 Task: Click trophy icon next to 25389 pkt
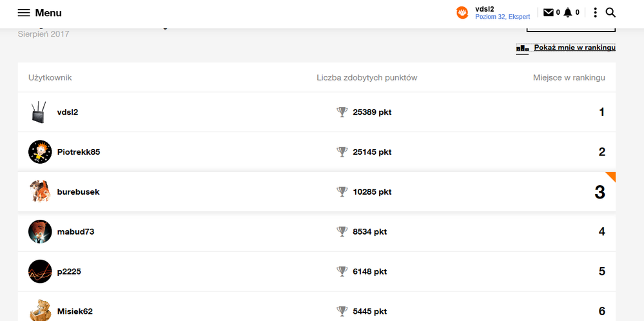342,112
